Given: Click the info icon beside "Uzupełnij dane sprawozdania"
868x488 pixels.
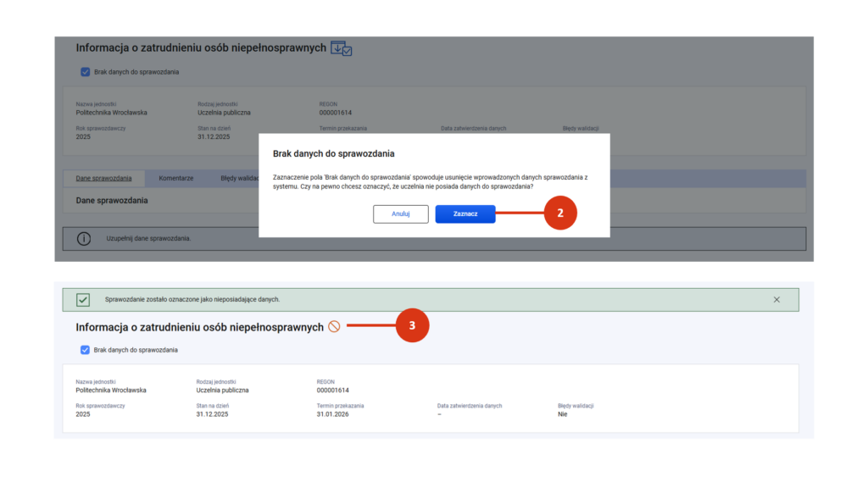Looking at the screenshot, I should (84, 239).
